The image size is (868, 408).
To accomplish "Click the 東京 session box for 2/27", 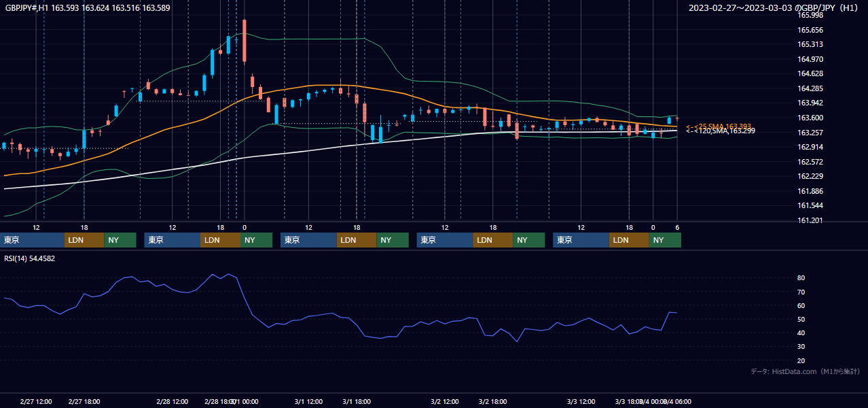I will pos(33,240).
